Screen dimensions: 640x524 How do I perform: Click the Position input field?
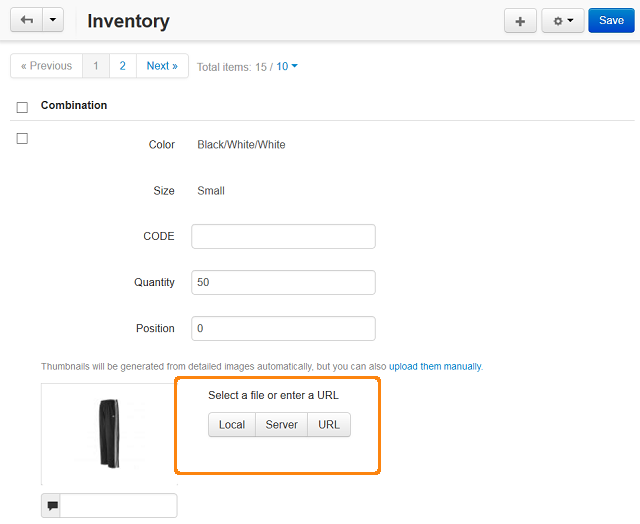[283, 329]
